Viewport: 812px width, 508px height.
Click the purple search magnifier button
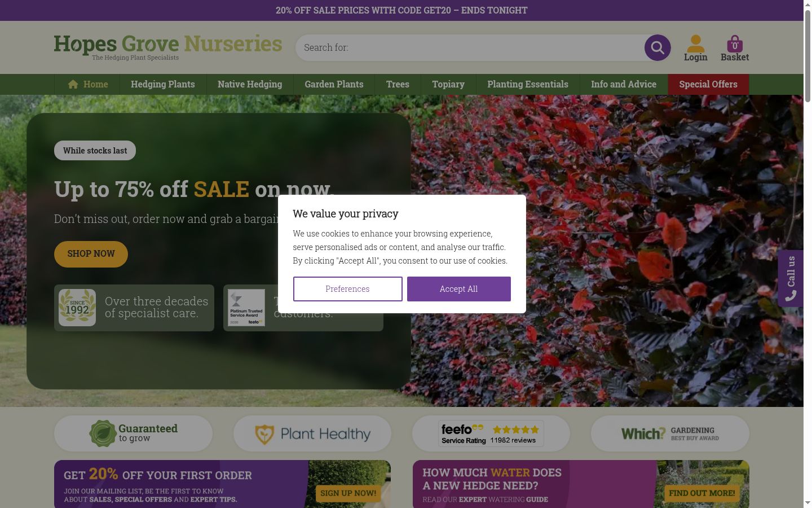(657, 47)
